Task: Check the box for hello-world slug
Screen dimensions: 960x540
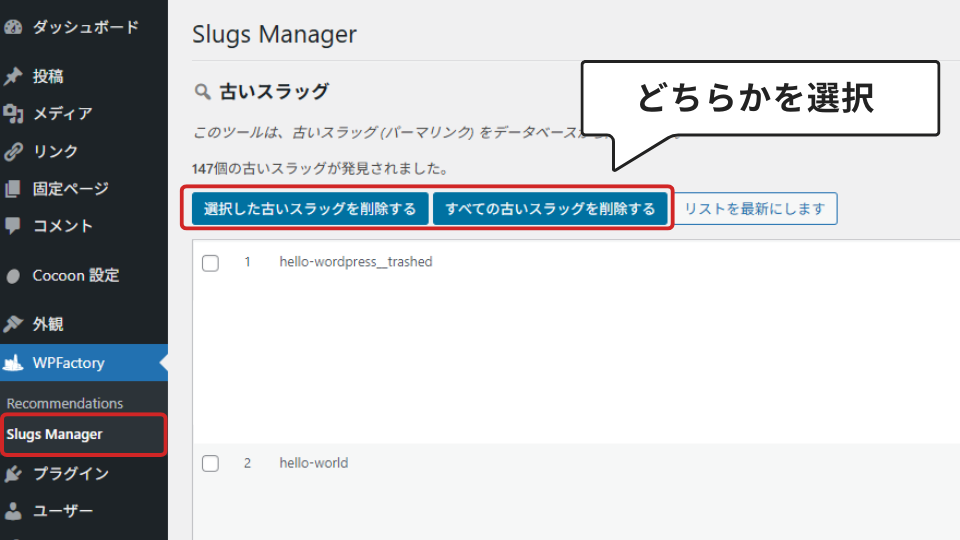Action: point(210,464)
